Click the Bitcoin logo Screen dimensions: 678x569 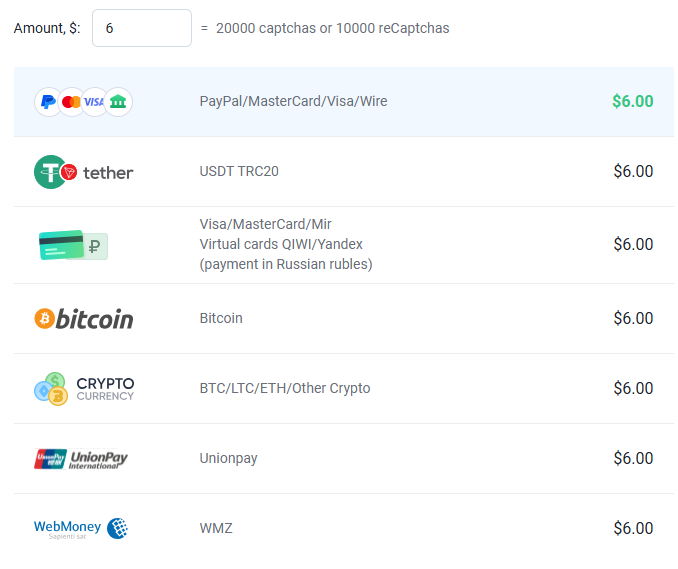tap(83, 318)
